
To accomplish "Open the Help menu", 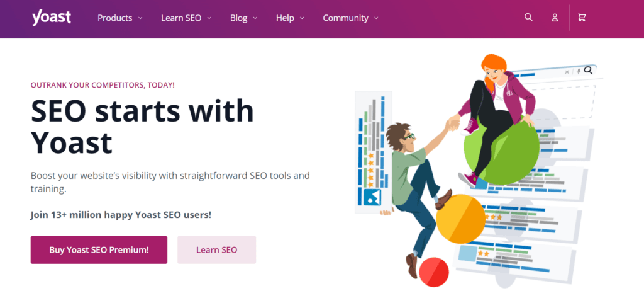I will [285, 18].
